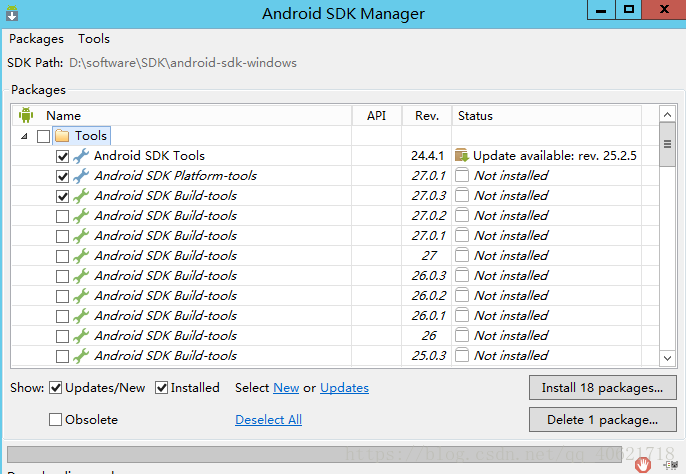Open the Tools menu

[x=94, y=39]
